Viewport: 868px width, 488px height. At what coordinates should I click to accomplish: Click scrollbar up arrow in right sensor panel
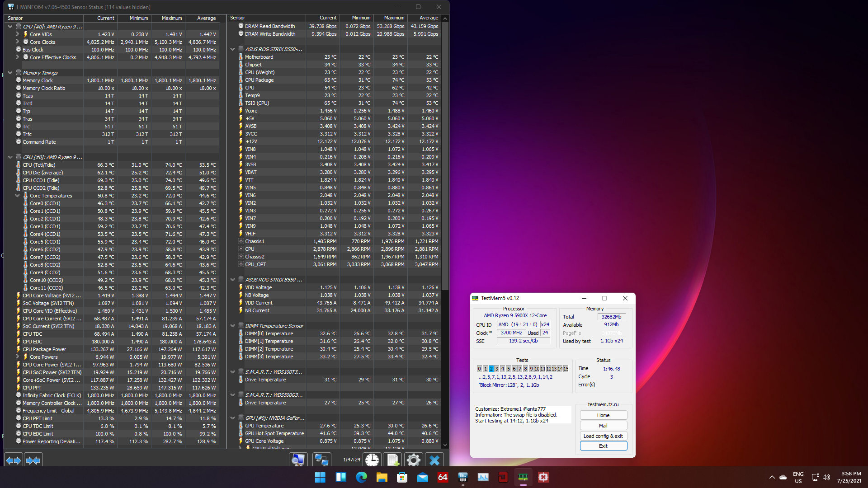coord(445,19)
